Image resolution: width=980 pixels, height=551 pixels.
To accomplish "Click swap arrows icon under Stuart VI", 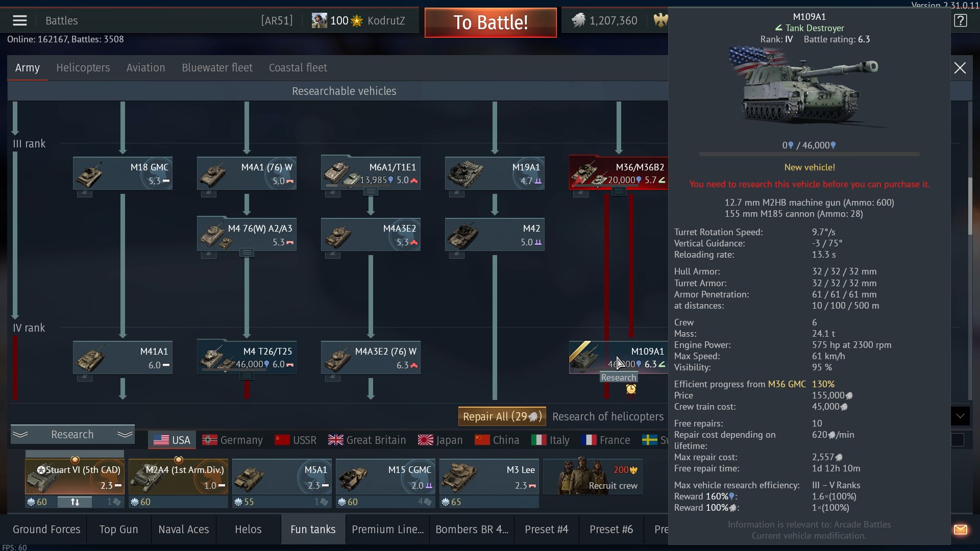I will pyautogui.click(x=75, y=502).
